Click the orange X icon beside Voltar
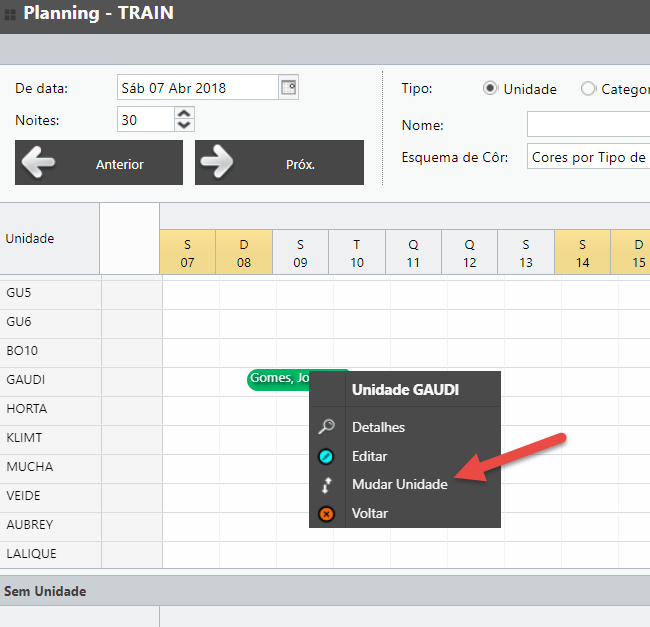 tap(326, 513)
